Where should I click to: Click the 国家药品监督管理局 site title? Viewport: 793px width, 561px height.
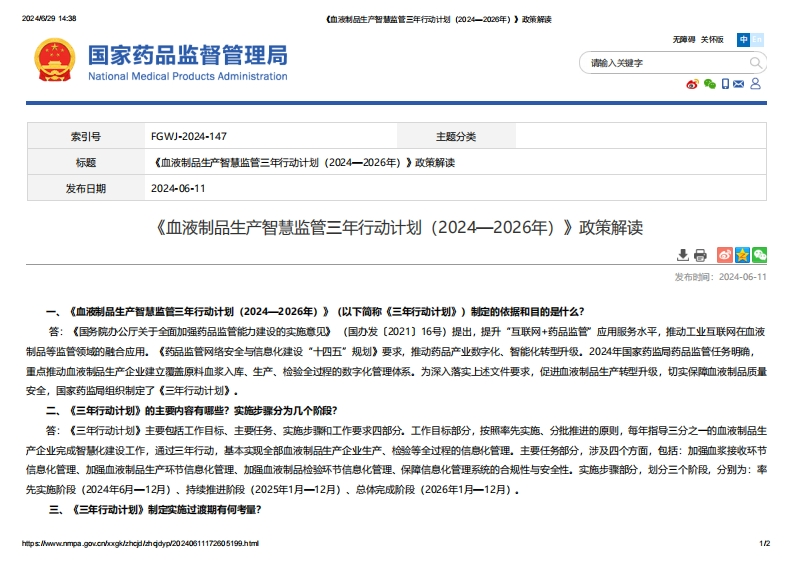tap(187, 55)
